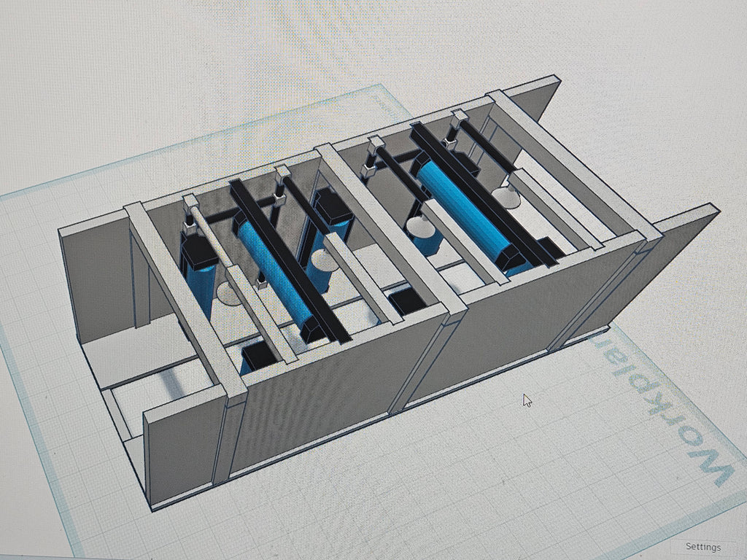747x560 pixels.
Task: Open the Settings button
Action: [703, 547]
